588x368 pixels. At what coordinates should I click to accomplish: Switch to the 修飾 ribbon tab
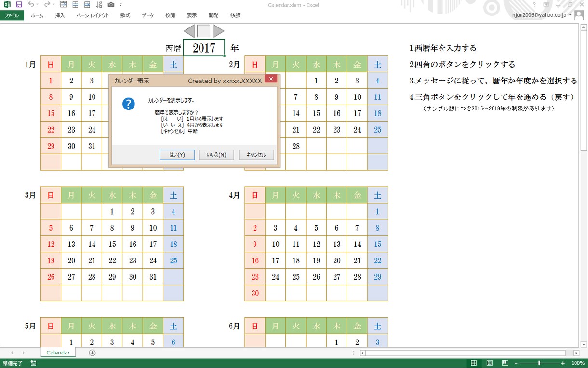[235, 15]
